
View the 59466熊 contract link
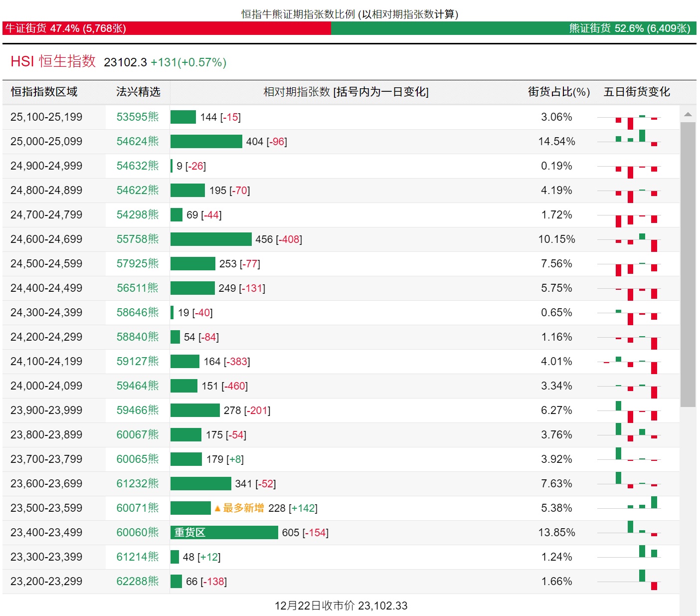click(x=138, y=411)
